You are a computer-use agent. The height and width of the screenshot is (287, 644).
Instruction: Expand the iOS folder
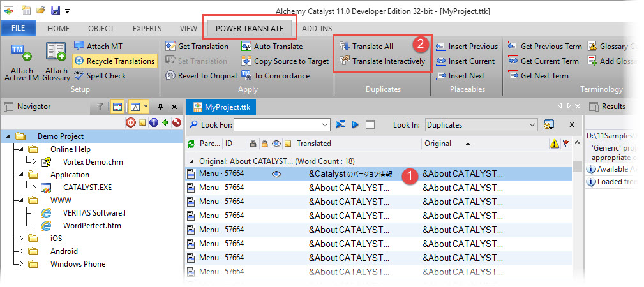(x=21, y=239)
